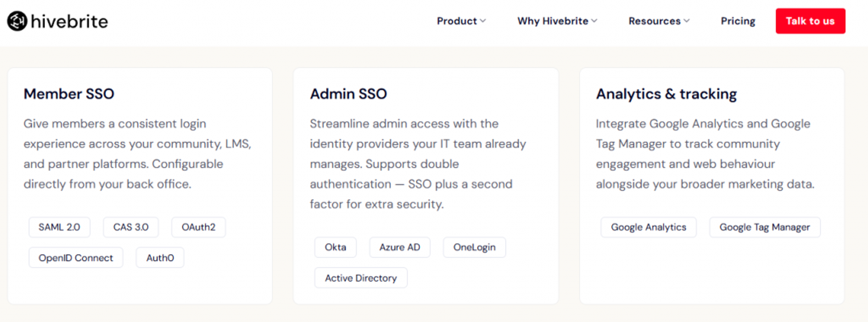Go to the Pricing page
868x322 pixels.
pyautogui.click(x=738, y=21)
